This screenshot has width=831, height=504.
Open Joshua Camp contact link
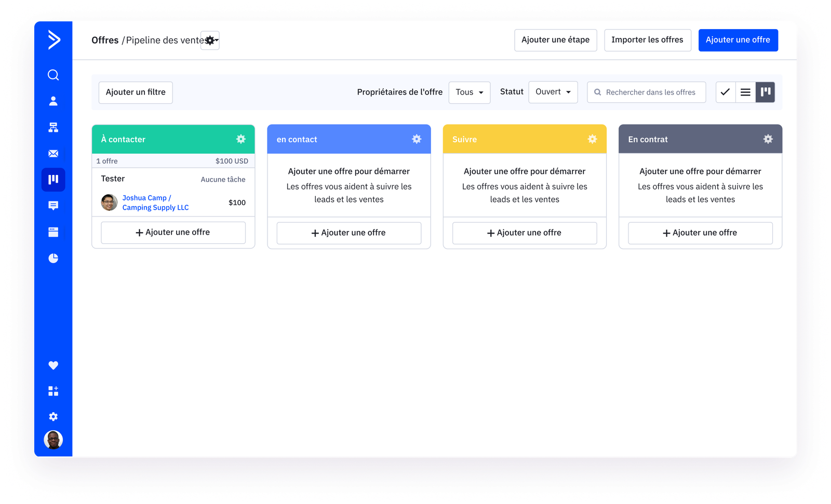pyautogui.click(x=145, y=198)
